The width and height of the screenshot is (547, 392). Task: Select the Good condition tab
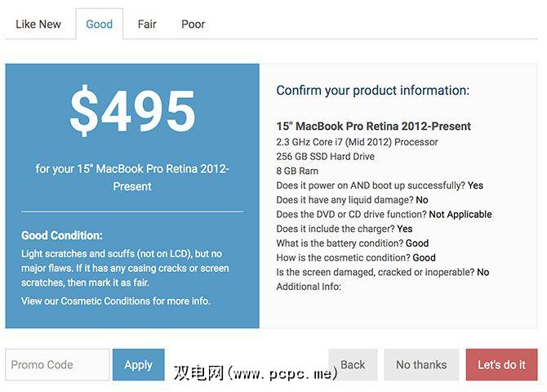99,24
